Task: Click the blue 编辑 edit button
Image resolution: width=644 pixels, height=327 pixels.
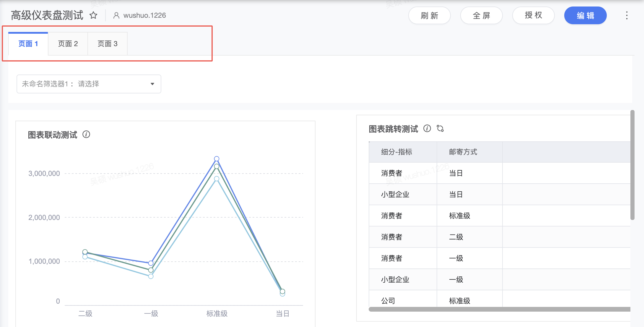Action: click(585, 15)
